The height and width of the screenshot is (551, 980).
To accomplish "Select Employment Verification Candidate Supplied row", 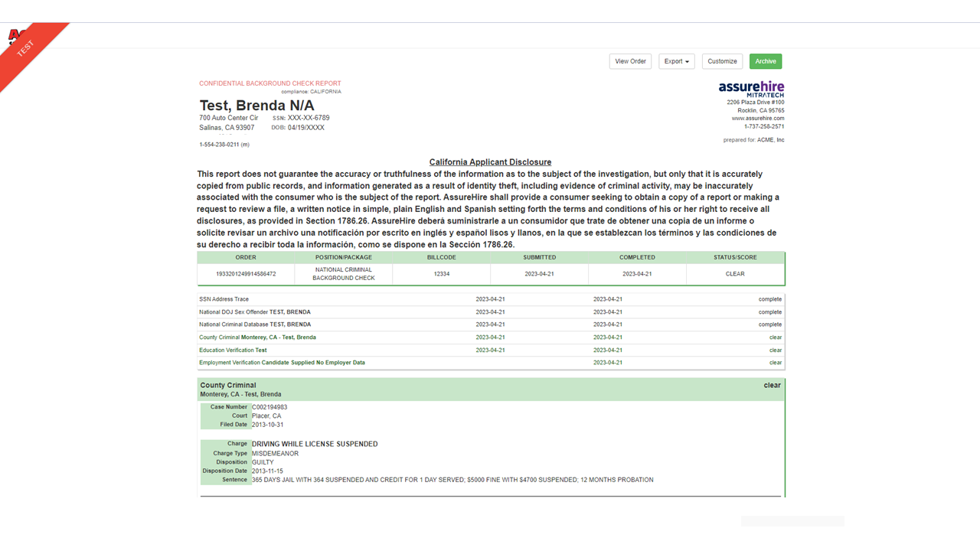I will tap(283, 362).
